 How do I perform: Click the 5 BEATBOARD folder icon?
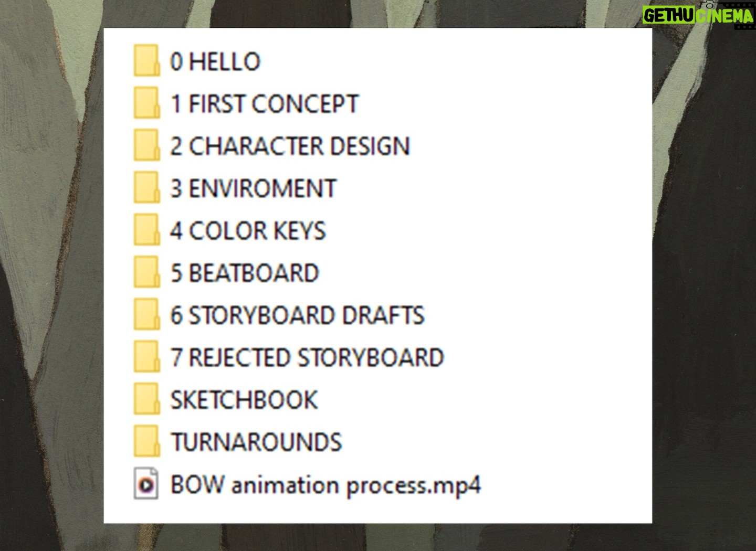[x=146, y=272]
